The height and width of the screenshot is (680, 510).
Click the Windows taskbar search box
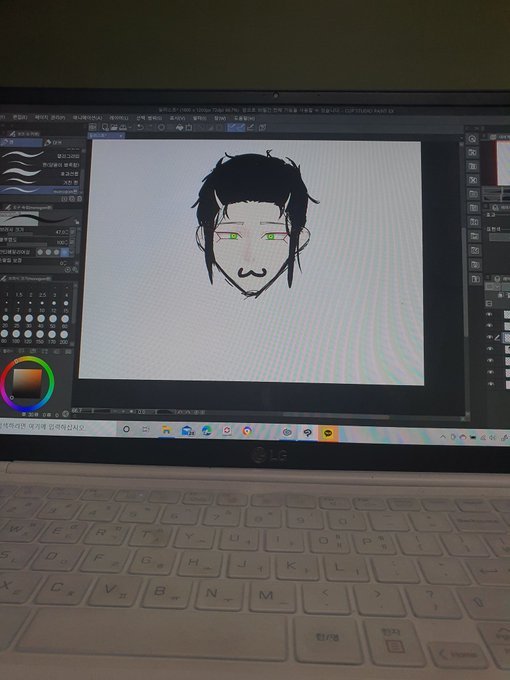tap(56, 428)
